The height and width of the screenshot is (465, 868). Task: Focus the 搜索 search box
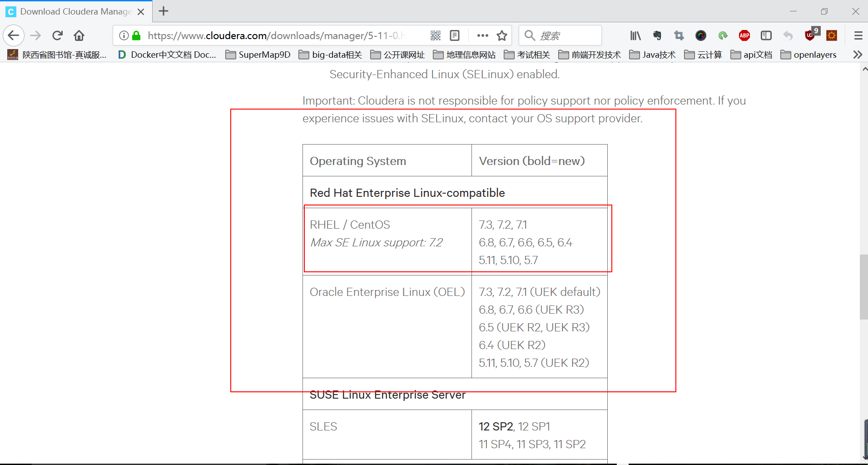coord(560,35)
